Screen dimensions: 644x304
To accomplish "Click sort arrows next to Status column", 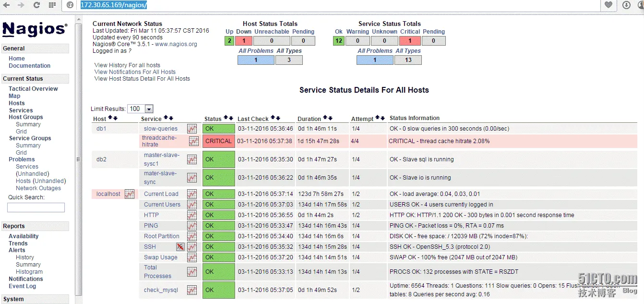I will 228,118.
